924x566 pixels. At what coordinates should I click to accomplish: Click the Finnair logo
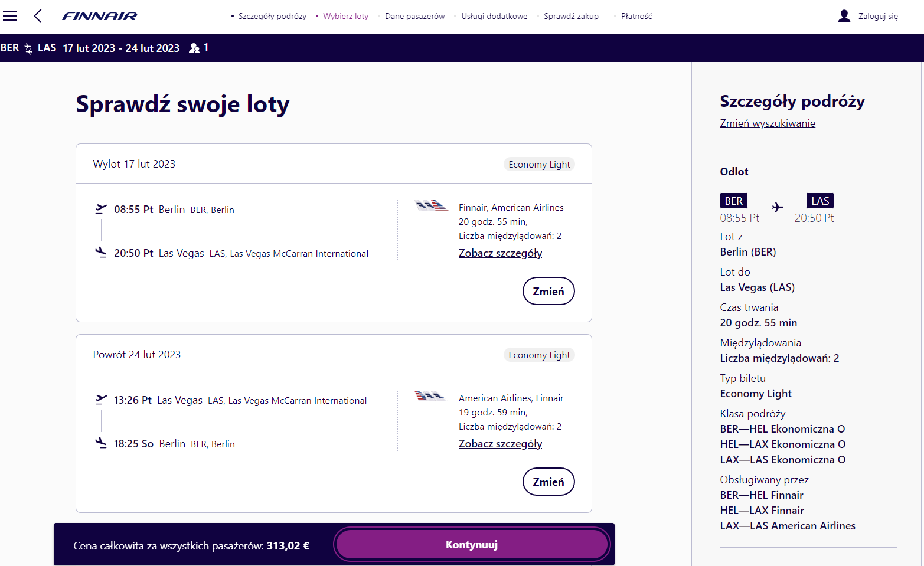point(100,16)
